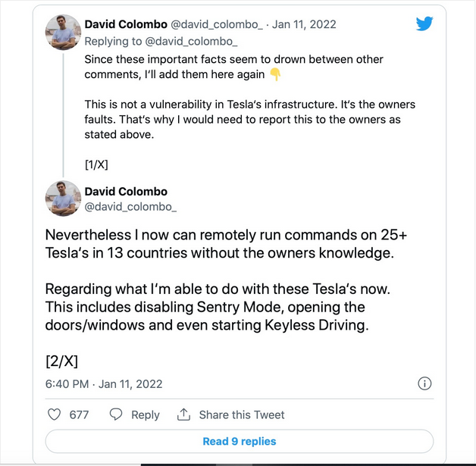The image size is (476, 466).
Task: Open the "6:40 PM · Jan 11, 2022" timestamp
Action: [104, 384]
